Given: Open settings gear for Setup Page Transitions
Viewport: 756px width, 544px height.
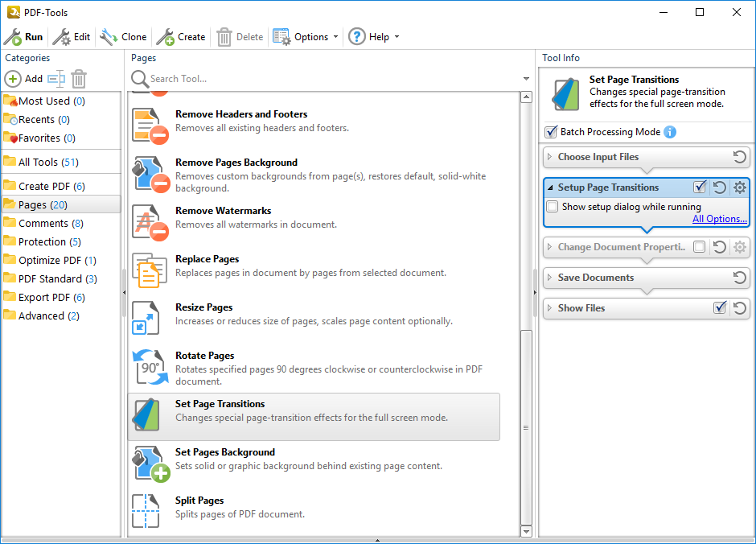Looking at the screenshot, I should pos(740,188).
